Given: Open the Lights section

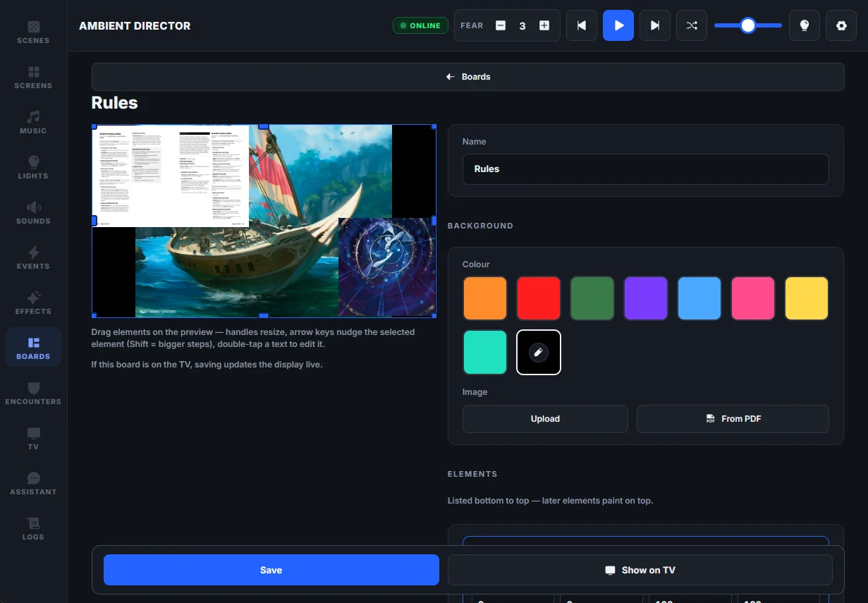Looking at the screenshot, I should click(33, 168).
